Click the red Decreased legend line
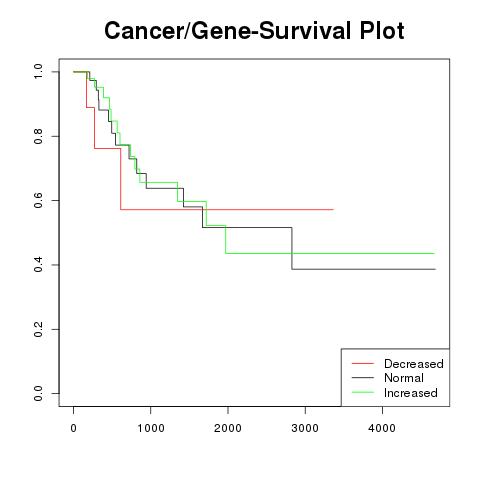Viewport: 480px width, 480px height. pyautogui.click(x=363, y=363)
